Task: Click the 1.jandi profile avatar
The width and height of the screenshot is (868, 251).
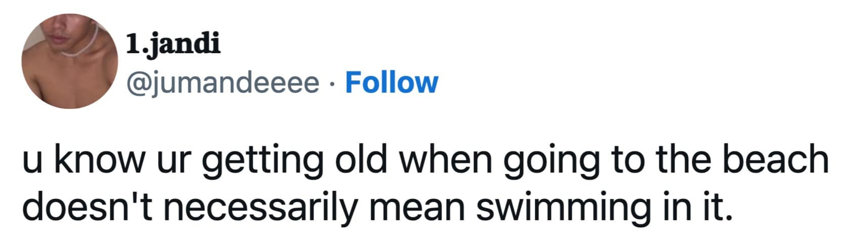Action: (69, 61)
